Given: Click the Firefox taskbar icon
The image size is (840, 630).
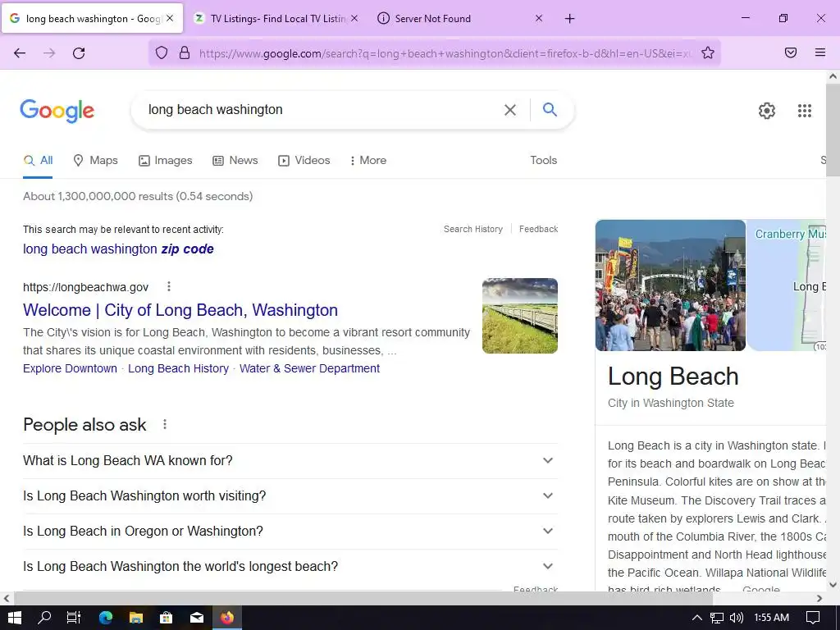Looking at the screenshot, I should [227, 618].
